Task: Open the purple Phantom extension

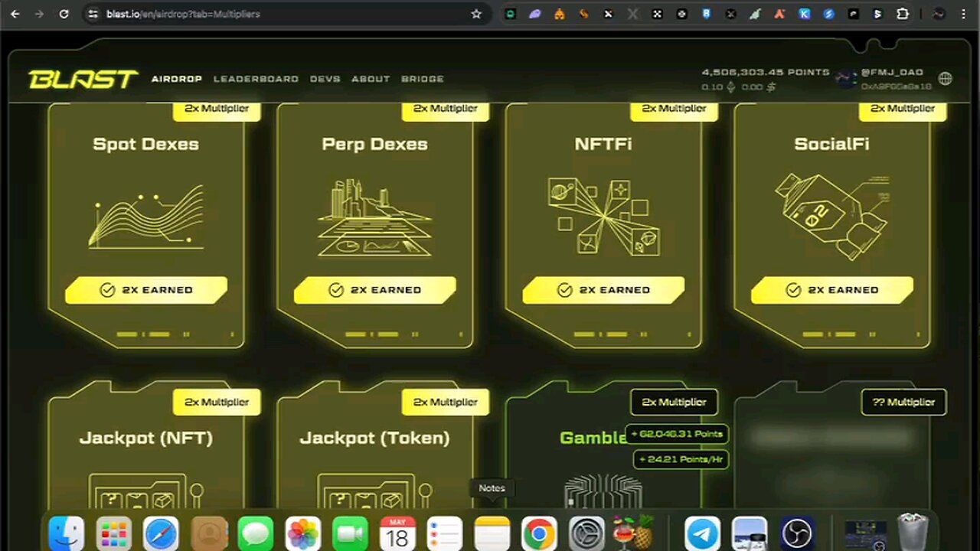Action: (x=534, y=14)
